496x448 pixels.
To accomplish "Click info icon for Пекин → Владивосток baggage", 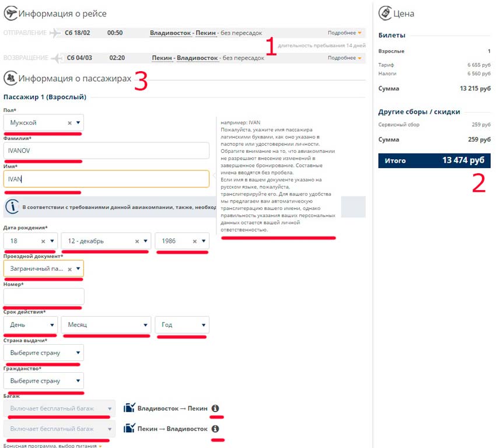I will tap(215, 429).
